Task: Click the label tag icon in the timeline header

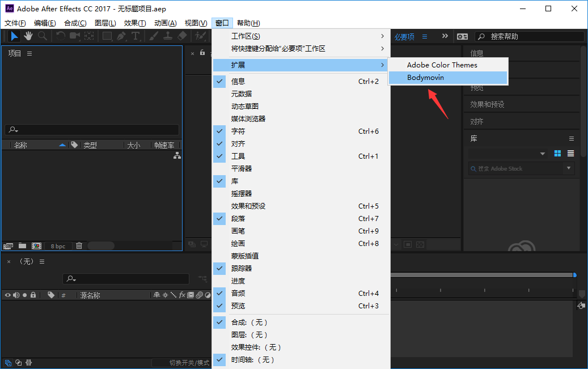Action: coord(51,295)
